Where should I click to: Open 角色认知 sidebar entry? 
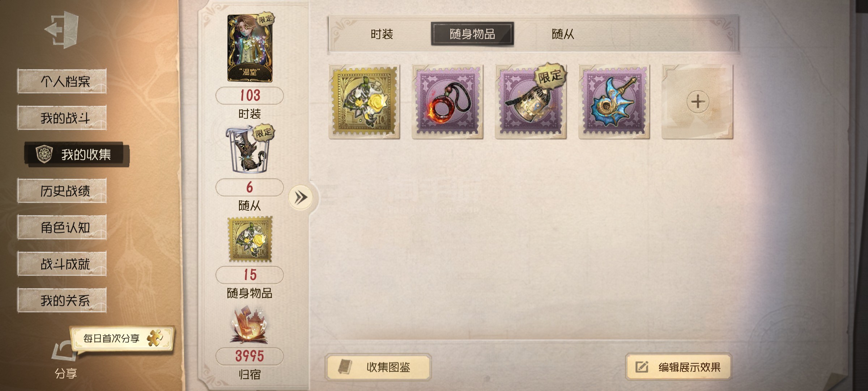(62, 227)
